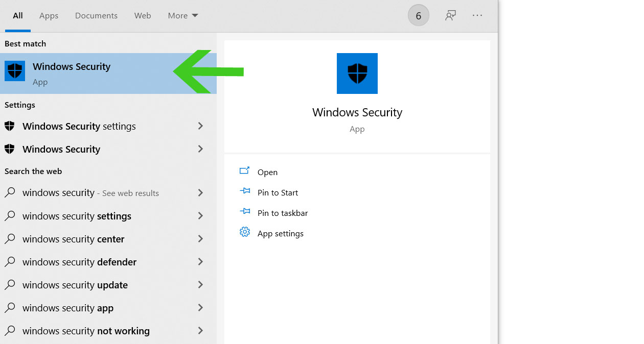Switch to the Apps tab
This screenshot has width=644, height=344.
point(49,15)
